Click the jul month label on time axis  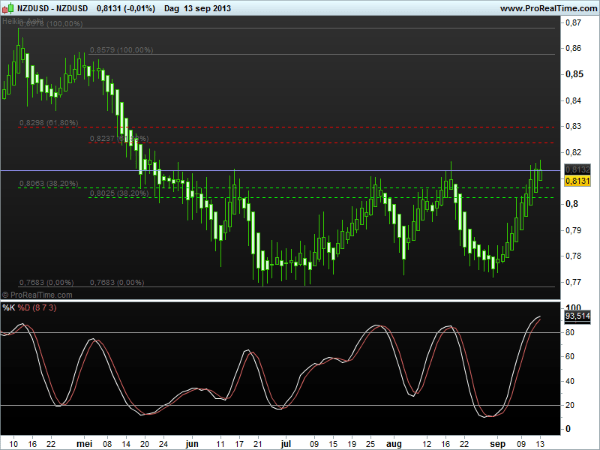[x=285, y=443]
